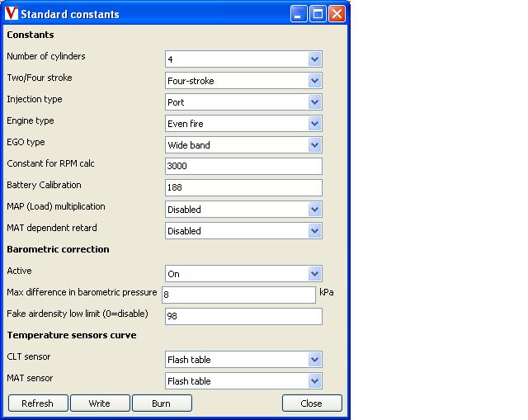Click the "Temperature sensors curve" heading
The width and height of the screenshot is (528, 420).
pos(72,336)
